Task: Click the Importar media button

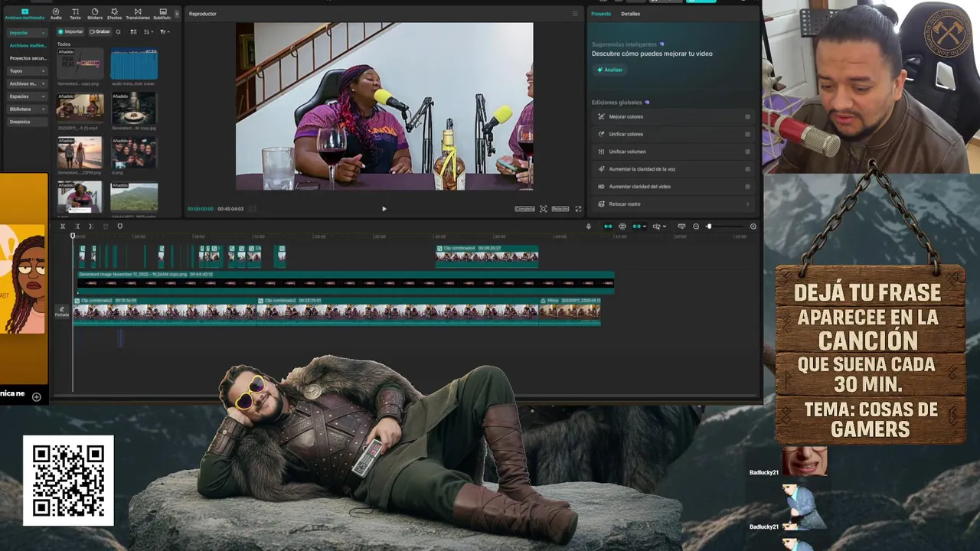Action: (70, 31)
